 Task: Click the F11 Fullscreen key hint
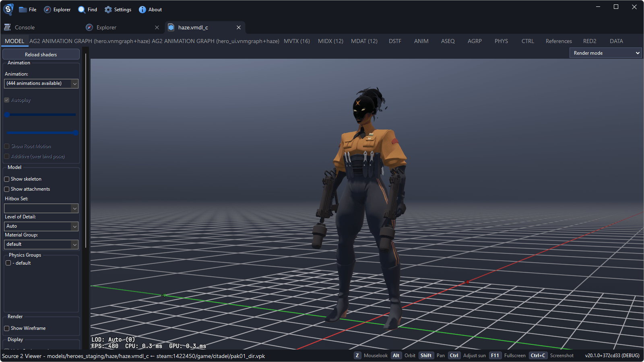pyautogui.click(x=508, y=356)
